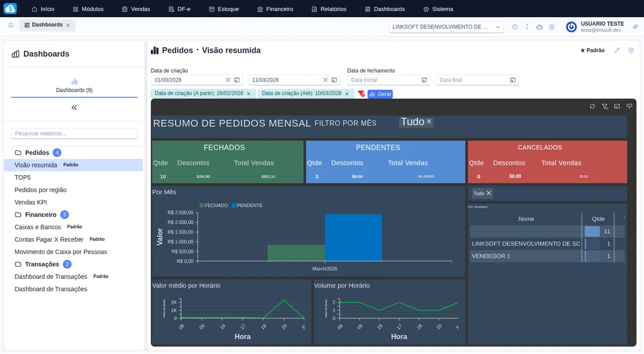Click the home icon in the breadcrumb bar

point(10,25)
